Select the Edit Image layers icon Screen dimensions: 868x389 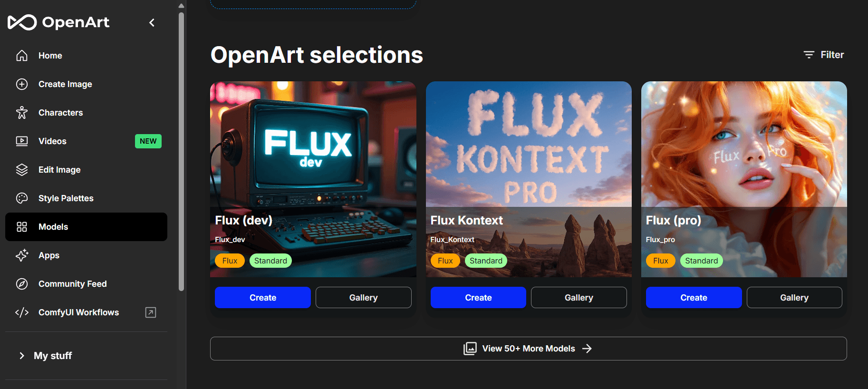(22, 170)
